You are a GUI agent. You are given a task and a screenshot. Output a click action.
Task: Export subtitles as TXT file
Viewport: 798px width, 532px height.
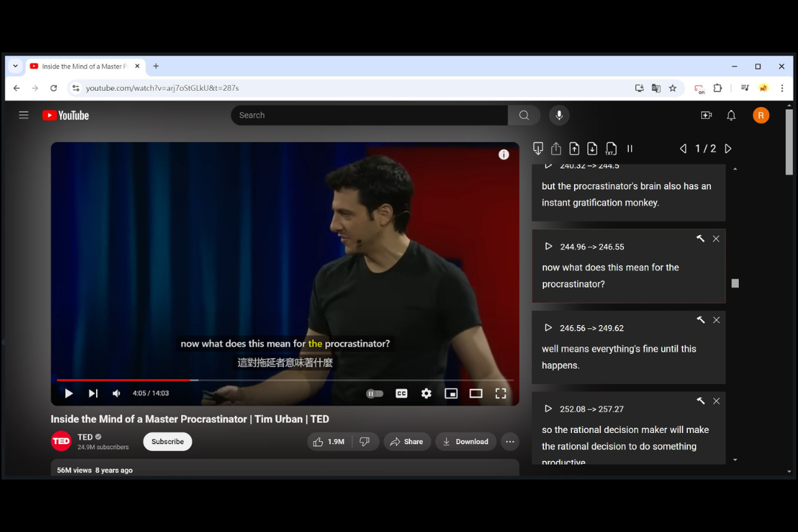point(611,148)
